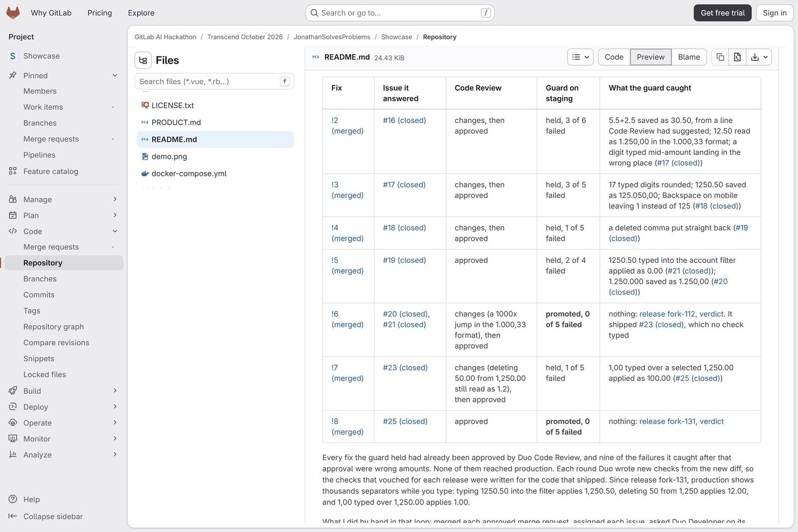Viewport: 798px width, 532px height.
Task: Open issue #23 (closed) in Issue column
Action: 405,367
